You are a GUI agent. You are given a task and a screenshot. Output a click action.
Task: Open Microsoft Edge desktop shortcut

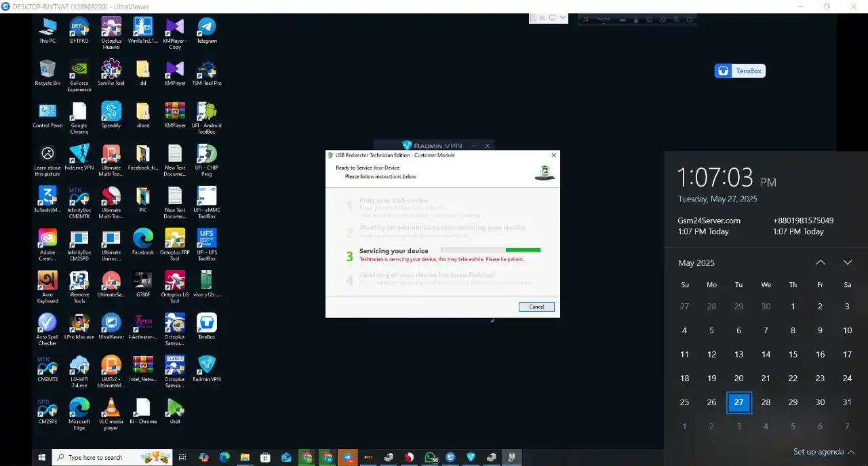coord(79,414)
